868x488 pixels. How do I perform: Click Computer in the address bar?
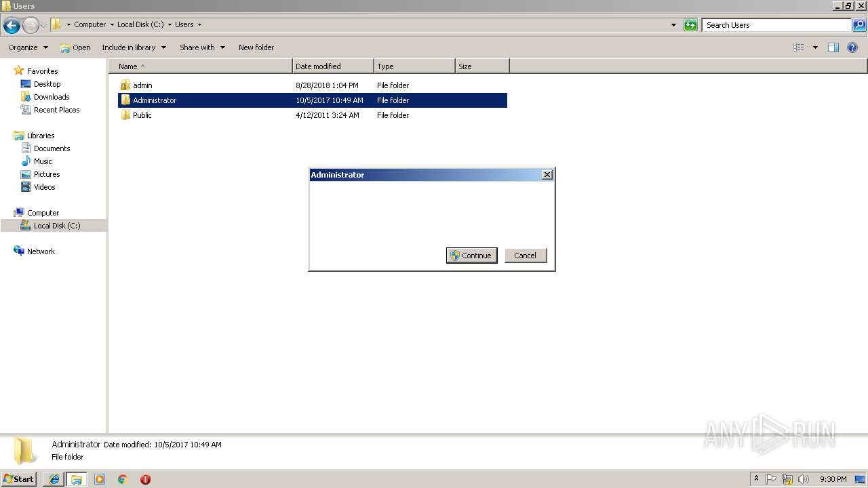(x=90, y=24)
